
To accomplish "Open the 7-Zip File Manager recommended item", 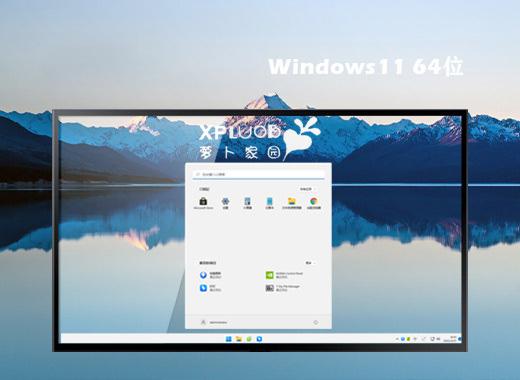I will point(283,288).
